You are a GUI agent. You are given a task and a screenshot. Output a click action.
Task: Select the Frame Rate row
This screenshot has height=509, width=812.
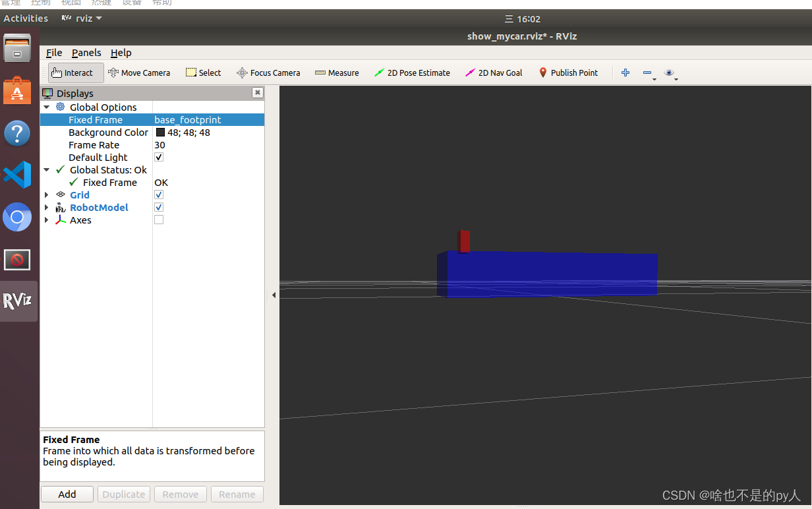click(152, 144)
